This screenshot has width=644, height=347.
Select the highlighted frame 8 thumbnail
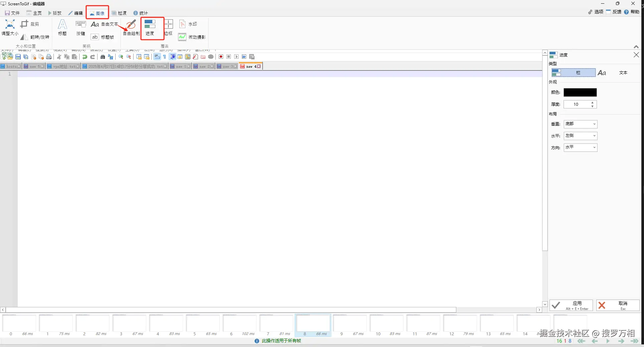(x=313, y=325)
